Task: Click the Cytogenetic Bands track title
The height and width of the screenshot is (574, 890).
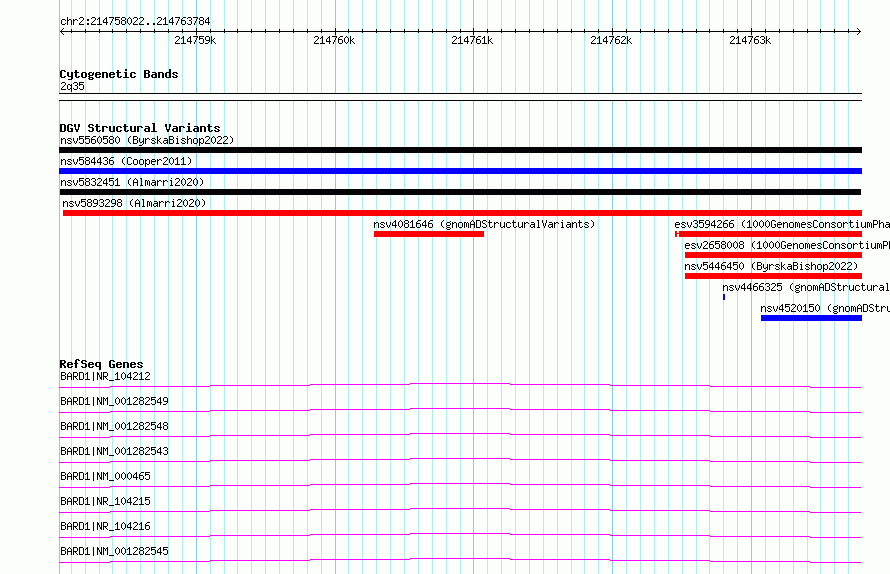Action: 119,74
